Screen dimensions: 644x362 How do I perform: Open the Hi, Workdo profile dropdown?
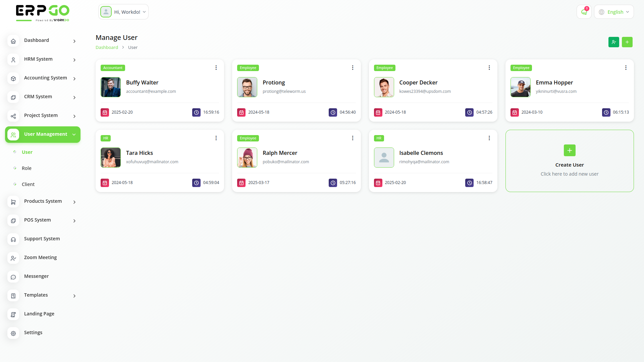click(x=123, y=11)
